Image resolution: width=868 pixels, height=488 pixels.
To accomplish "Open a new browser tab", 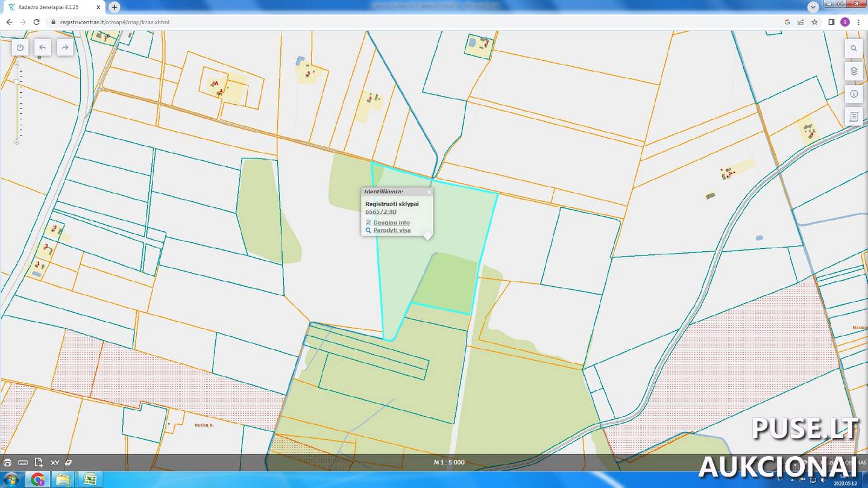I will coord(114,7).
